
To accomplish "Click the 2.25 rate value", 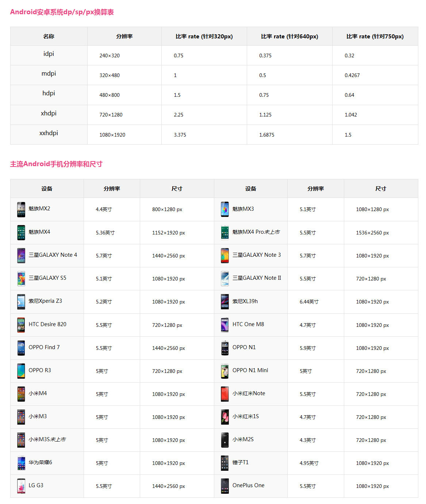I will click(179, 115).
